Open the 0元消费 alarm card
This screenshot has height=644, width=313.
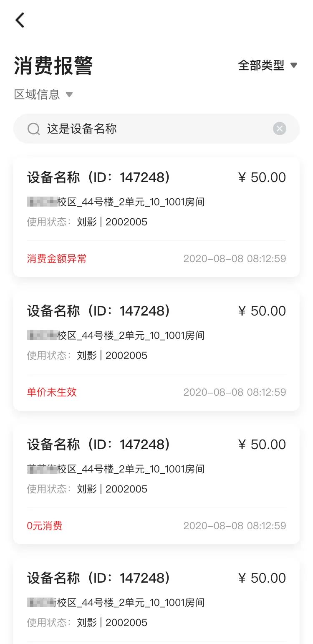click(156, 484)
